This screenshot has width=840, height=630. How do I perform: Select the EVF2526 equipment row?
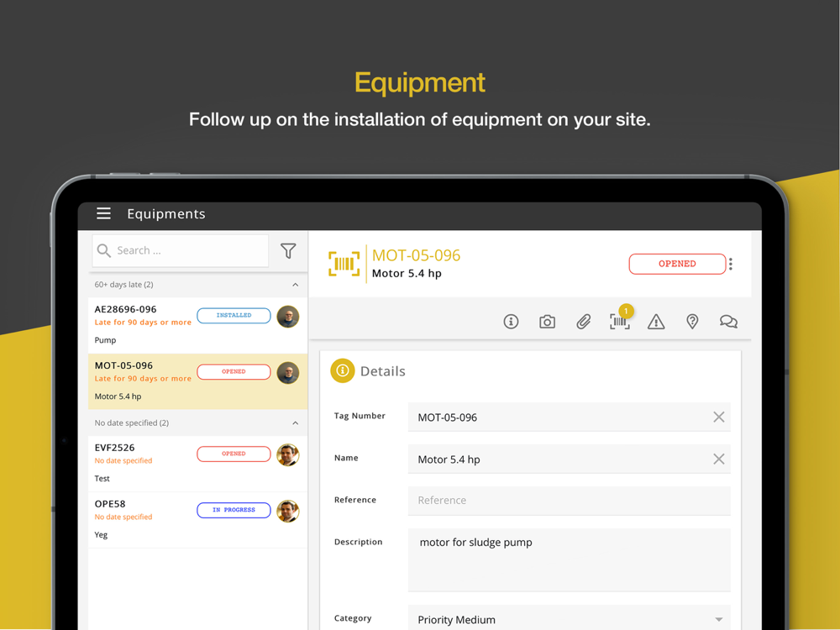click(x=197, y=464)
